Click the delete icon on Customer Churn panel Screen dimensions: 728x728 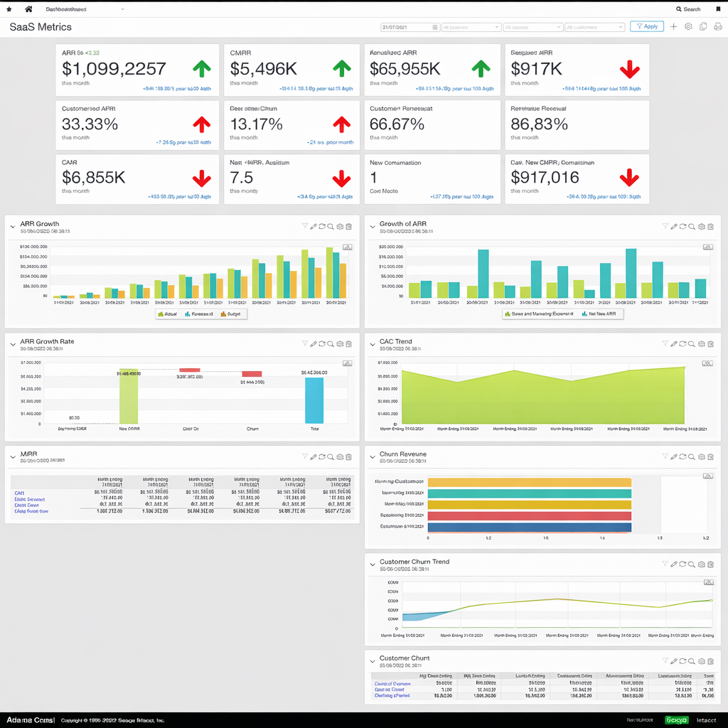pos(710,660)
